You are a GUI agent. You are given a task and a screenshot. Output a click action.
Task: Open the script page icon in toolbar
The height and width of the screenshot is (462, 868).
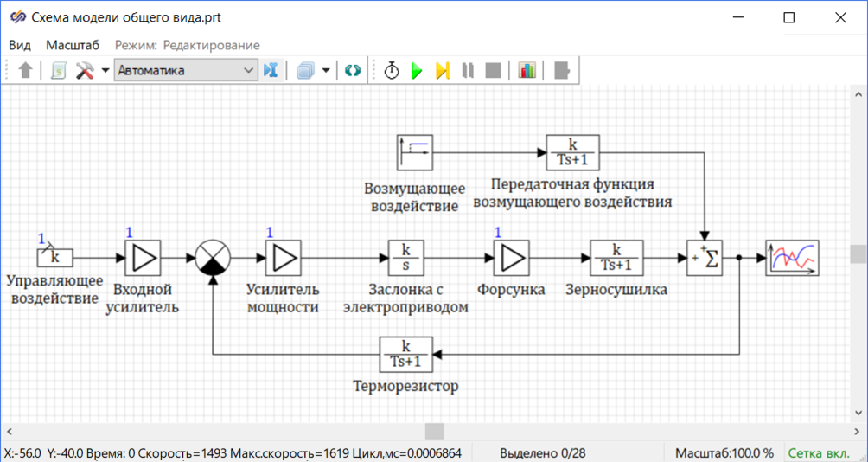point(58,71)
